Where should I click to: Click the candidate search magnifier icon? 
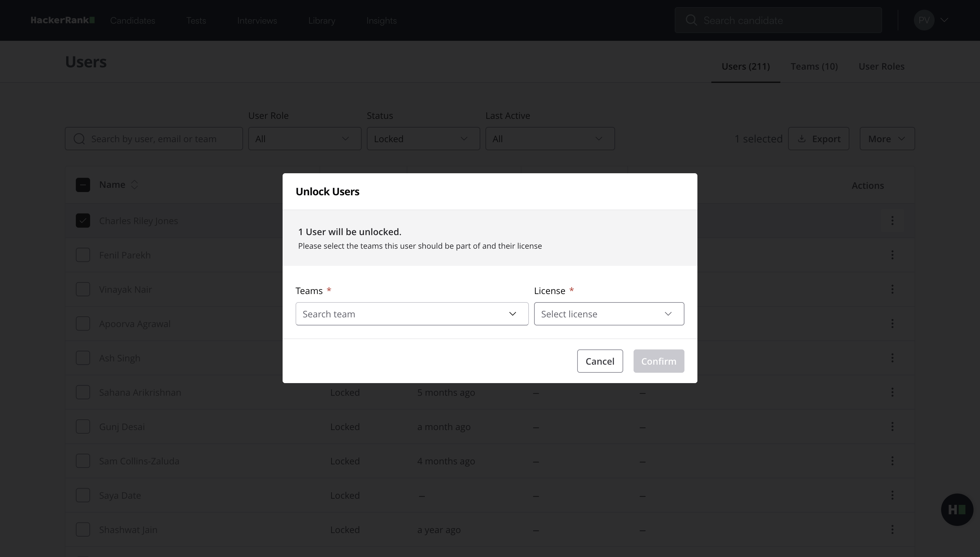691,20
